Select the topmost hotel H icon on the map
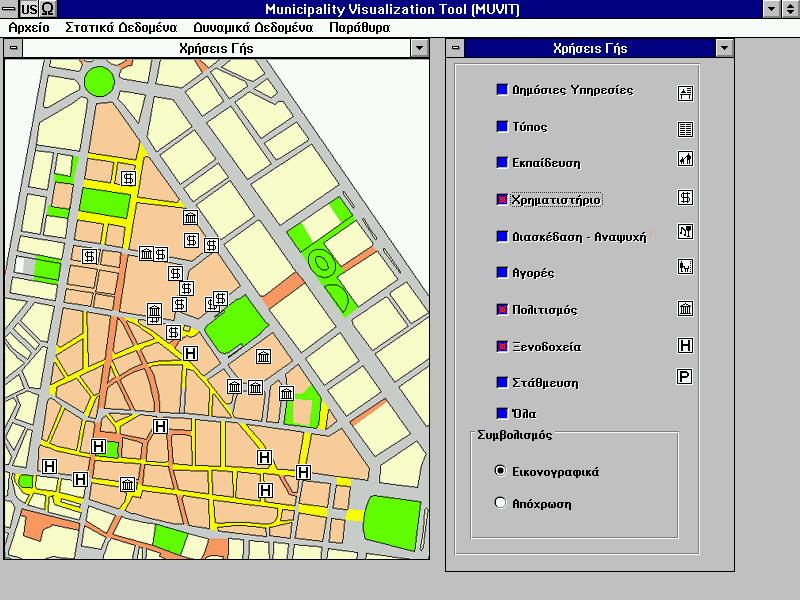The height and width of the screenshot is (600, 800). (x=190, y=353)
